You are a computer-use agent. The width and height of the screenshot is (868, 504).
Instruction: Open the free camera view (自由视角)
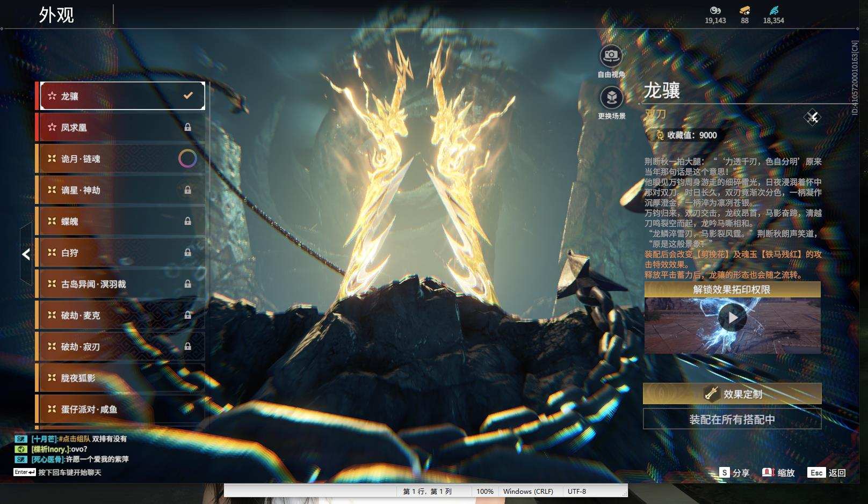(611, 56)
